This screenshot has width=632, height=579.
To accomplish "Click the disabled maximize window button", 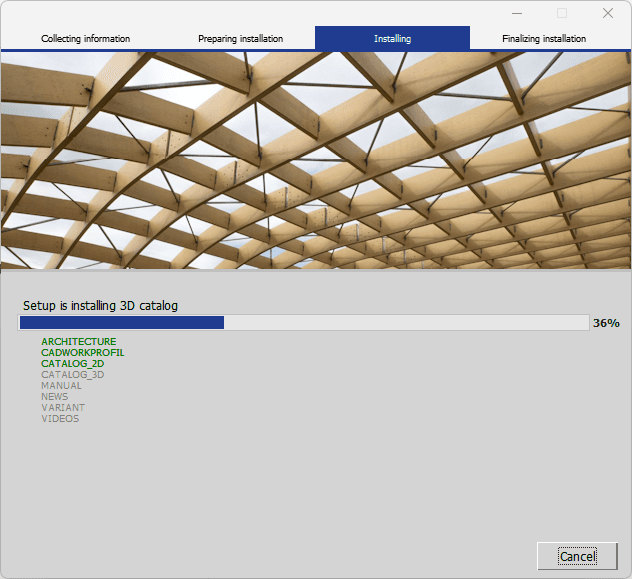I will (x=561, y=13).
